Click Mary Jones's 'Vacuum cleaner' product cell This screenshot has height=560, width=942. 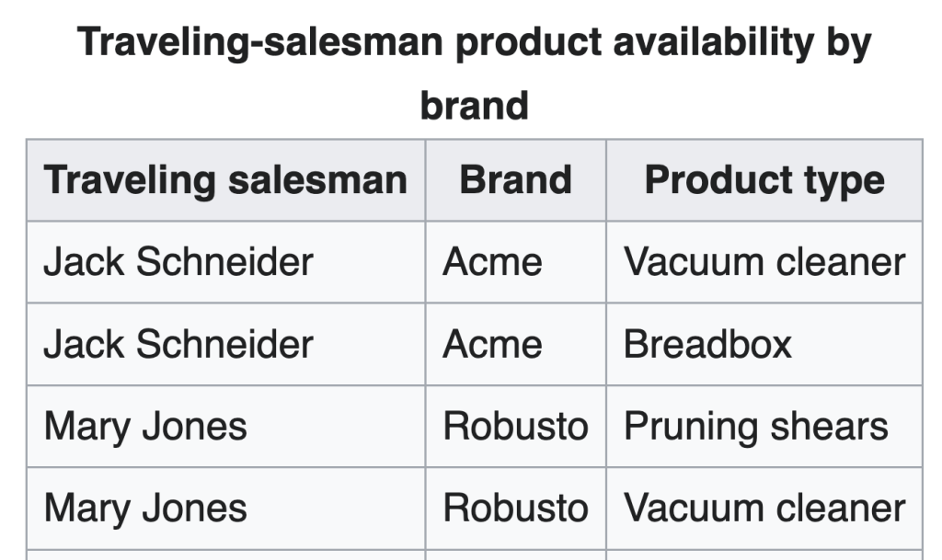click(764, 509)
